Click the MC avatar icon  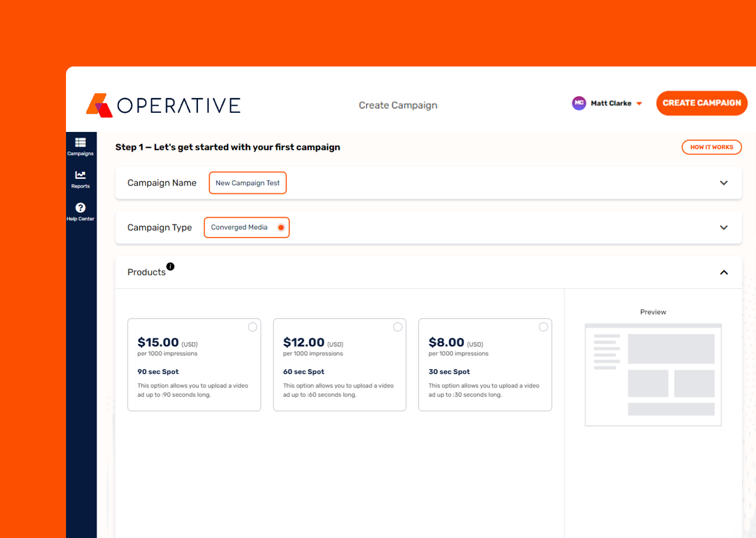(579, 103)
